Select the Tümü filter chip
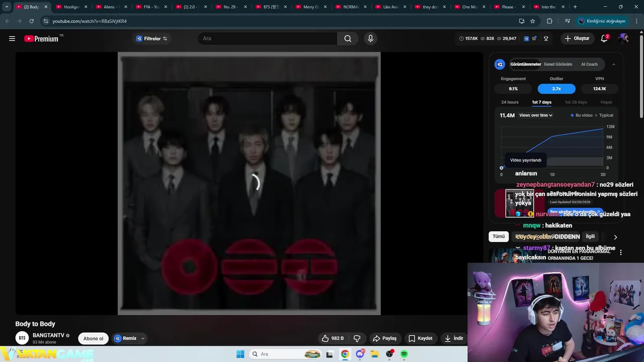Screen dimensions: 644x362 (499, 236)
